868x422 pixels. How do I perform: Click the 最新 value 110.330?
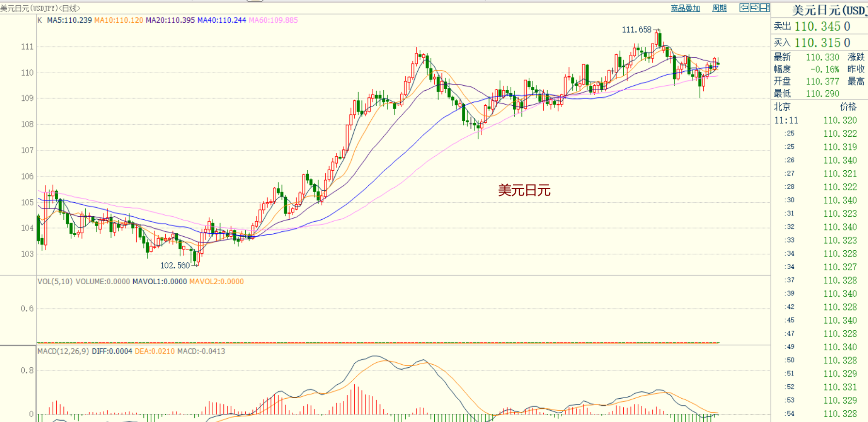[822, 57]
